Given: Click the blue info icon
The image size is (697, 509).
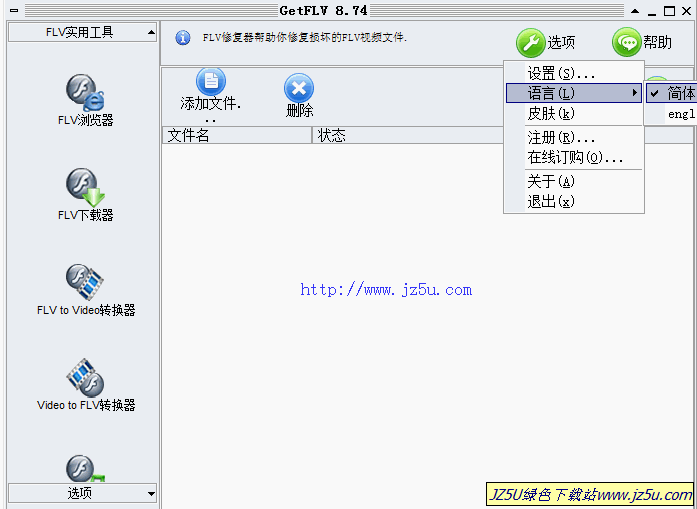Looking at the screenshot, I should (183, 38).
